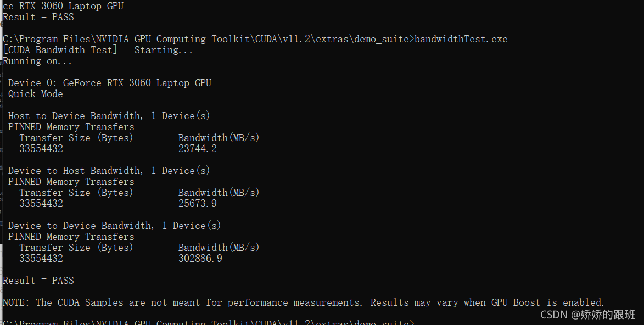Click the last Bandwidth(MB/s) column header
The image size is (644, 325).
219,248
